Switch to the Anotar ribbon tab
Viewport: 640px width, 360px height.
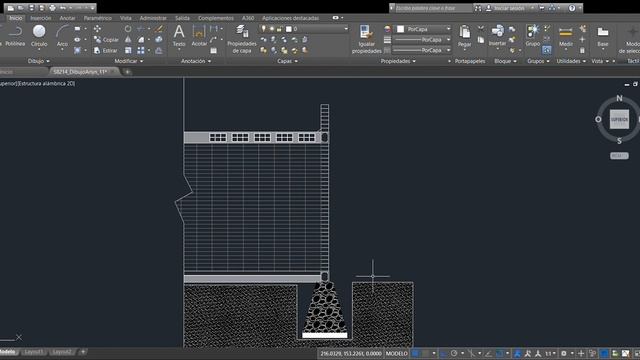click(x=67, y=18)
